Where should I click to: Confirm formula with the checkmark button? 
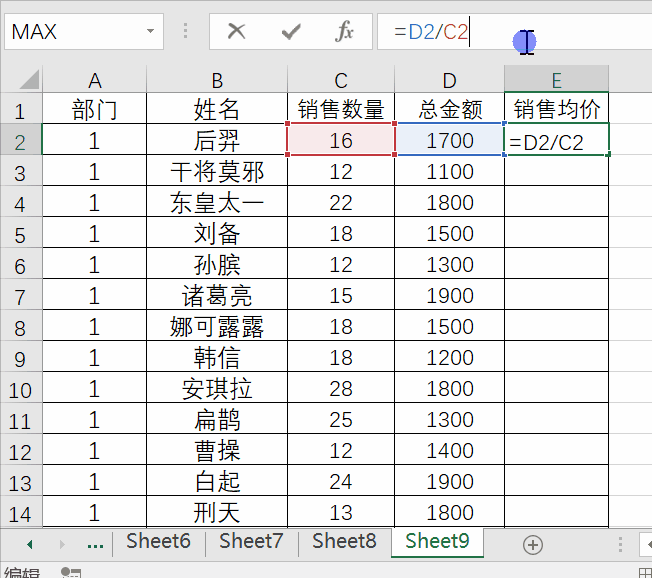click(x=291, y=31)
